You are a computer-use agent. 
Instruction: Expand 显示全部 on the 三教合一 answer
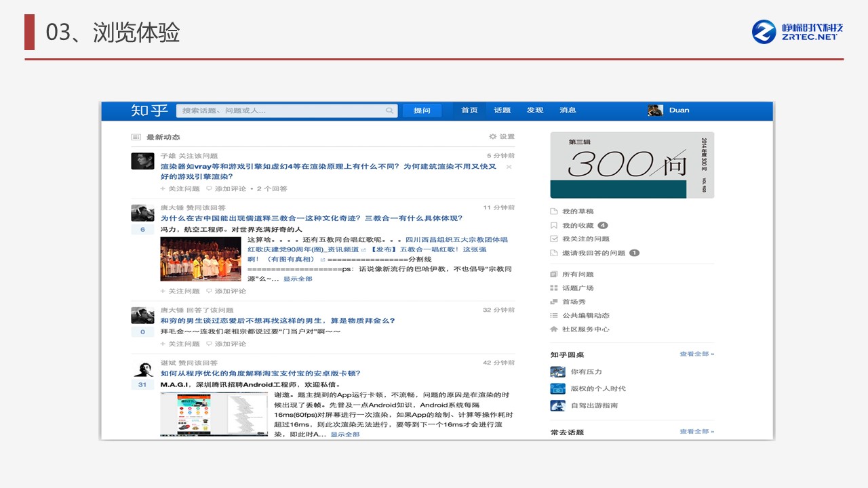pos(298,279)
